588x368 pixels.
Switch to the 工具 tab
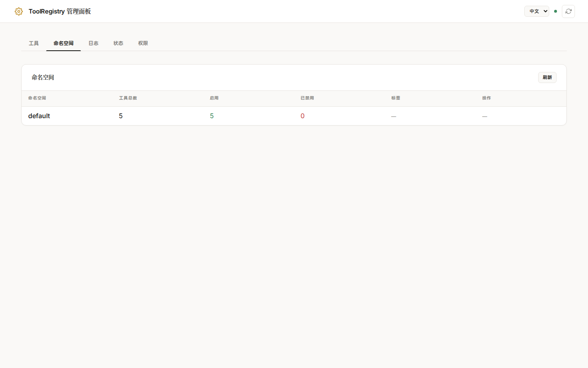34,43
